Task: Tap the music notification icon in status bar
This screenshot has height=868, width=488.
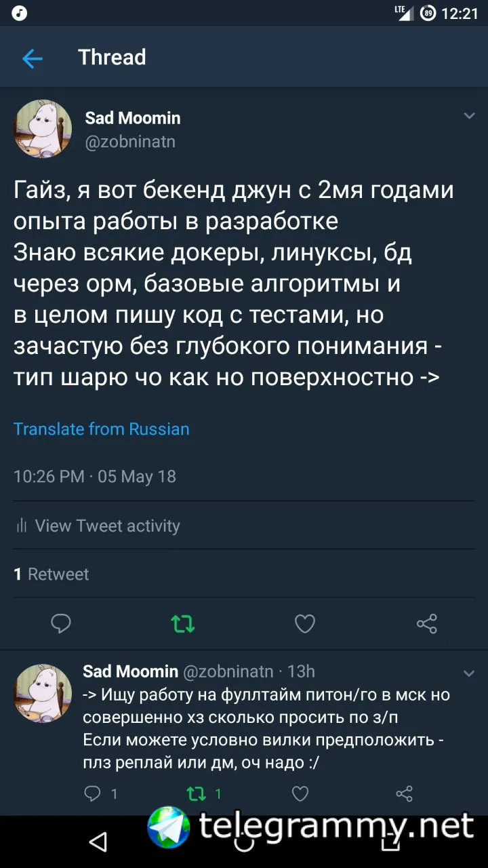Action: click(x=19, y=13)
